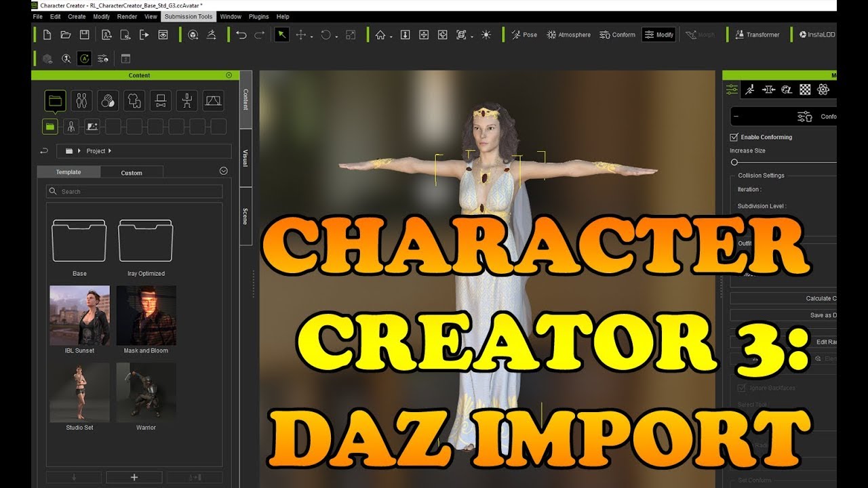Choose the Rotate tool icon
Screen dimensions: 868x488
326,35
